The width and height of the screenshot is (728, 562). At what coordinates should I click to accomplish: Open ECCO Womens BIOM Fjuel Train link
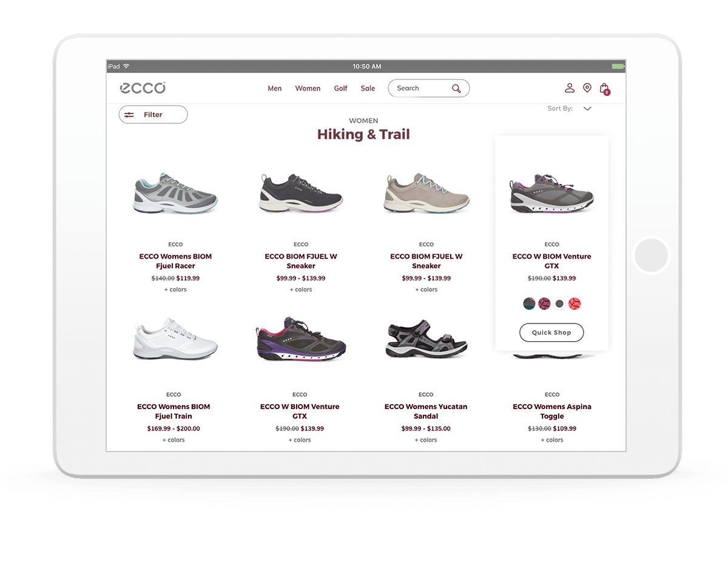click(x=174, y=411)
